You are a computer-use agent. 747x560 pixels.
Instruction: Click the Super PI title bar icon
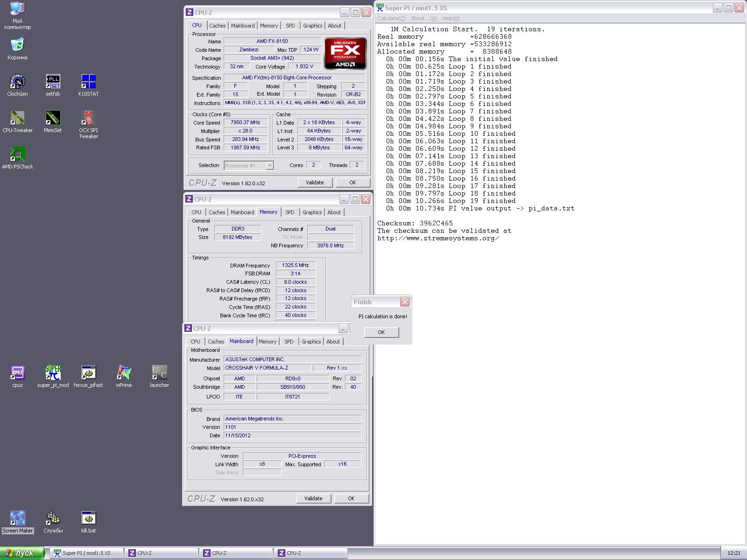point(380,7)
